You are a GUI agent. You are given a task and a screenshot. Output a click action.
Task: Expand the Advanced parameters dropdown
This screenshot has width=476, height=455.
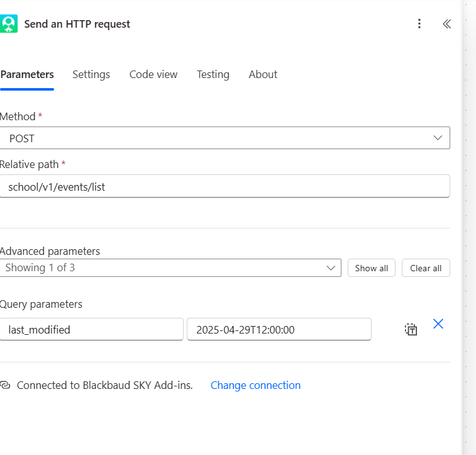(x=170, y=267)
